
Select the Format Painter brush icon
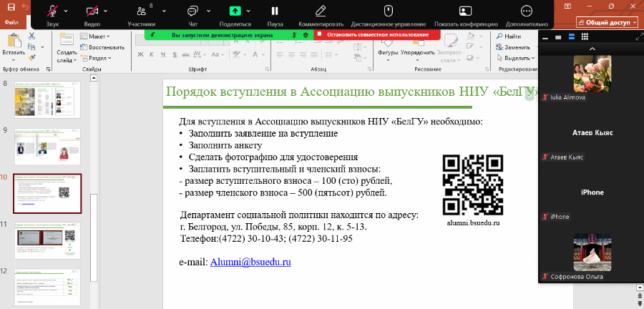tap(32, 57)
